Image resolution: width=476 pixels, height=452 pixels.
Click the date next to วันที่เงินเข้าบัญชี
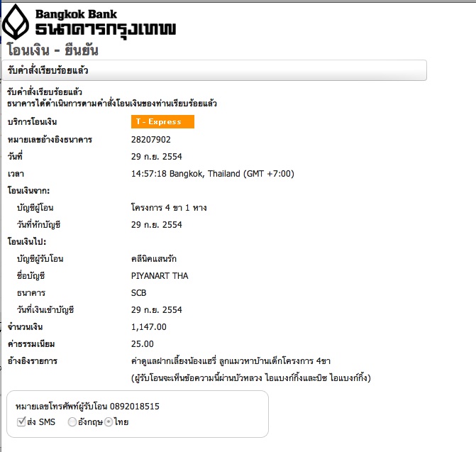(157, 310)
